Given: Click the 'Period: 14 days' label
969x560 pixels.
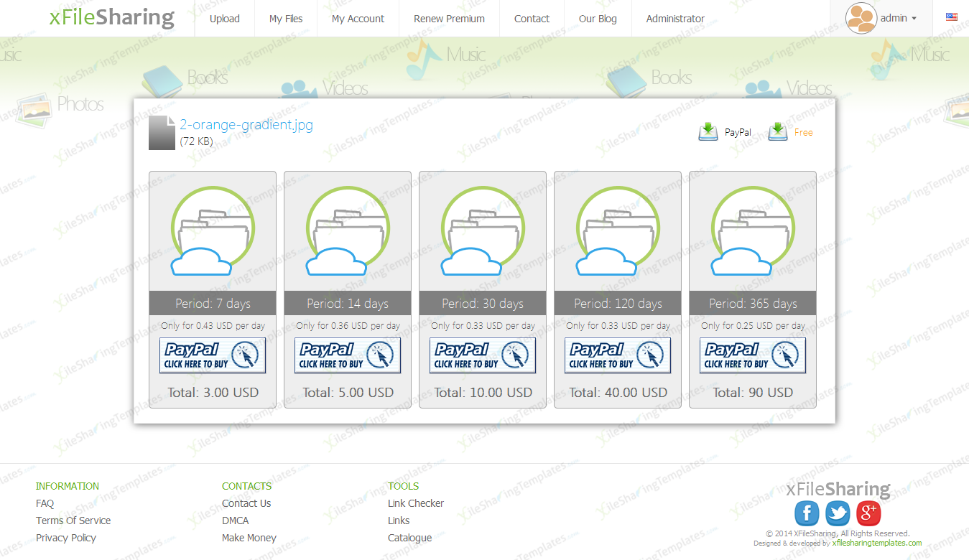Looking at the screenshot, I should click(x=348, y=304).
